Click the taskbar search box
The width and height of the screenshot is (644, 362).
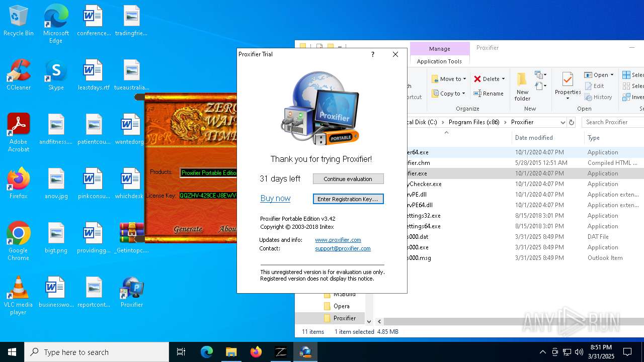(x=97, y=352)
